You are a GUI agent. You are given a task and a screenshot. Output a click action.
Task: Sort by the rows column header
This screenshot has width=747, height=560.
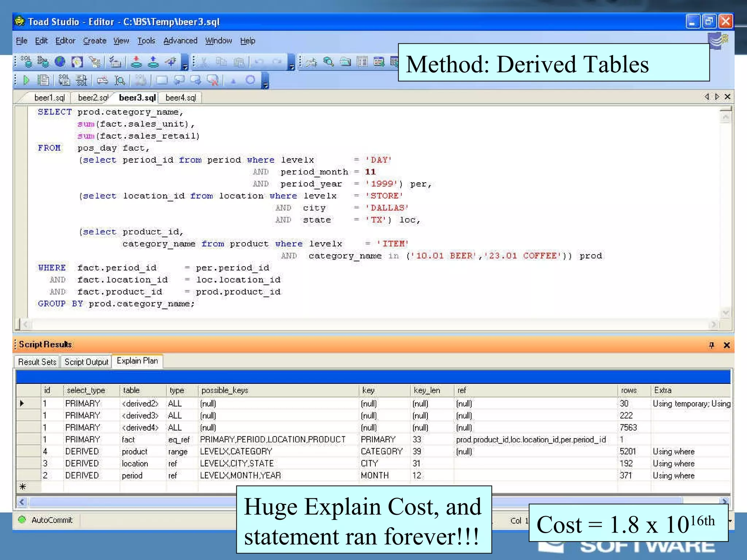[x=634, y=390]
